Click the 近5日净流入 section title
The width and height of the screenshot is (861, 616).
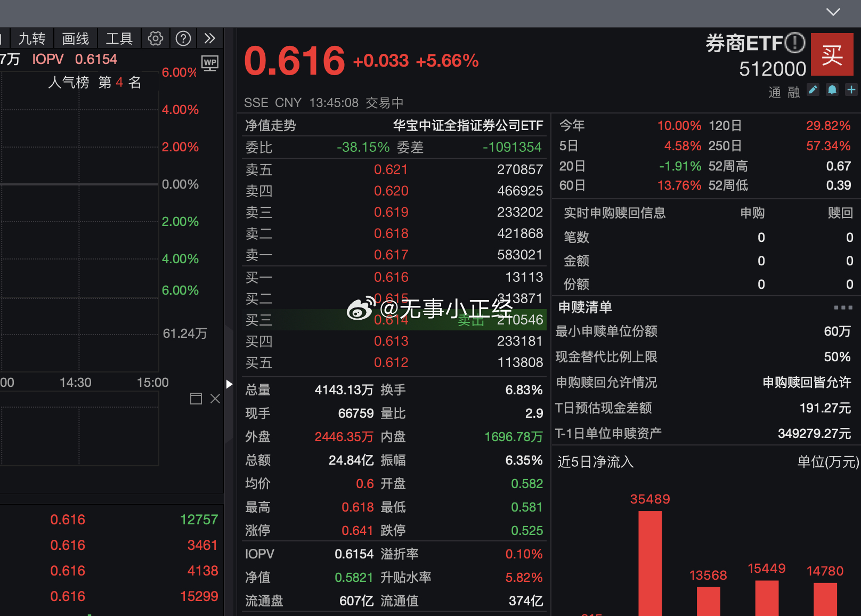click(596, 462)
